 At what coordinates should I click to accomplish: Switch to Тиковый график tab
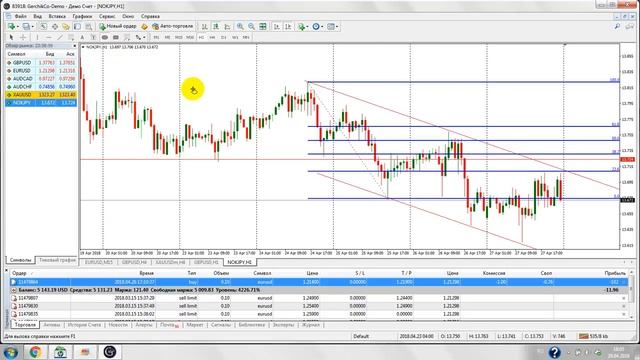point(57,260)
